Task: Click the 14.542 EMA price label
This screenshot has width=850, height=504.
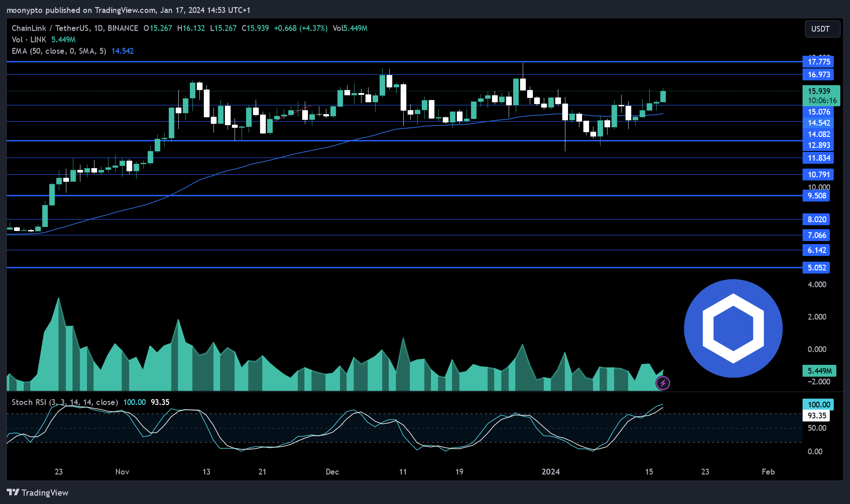Action: [x=818, y=123]
